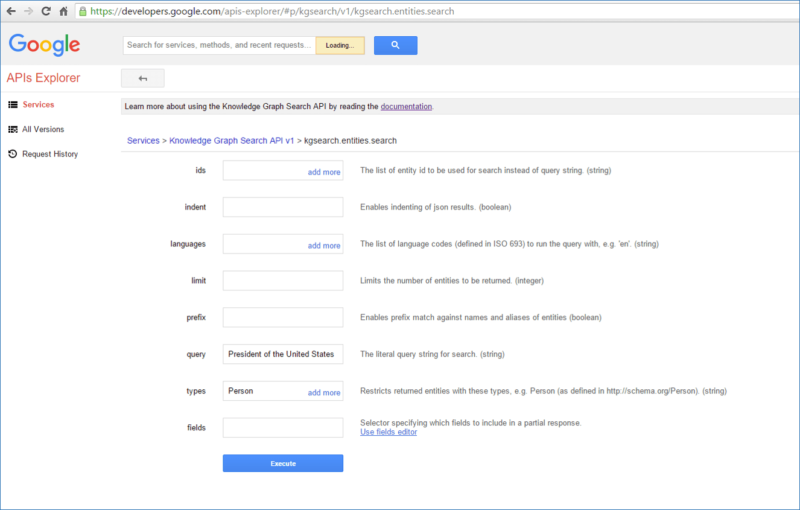Click the fields input box
Image resolution: width=800 pixels, height=510 pixels.
click(283, 427)
